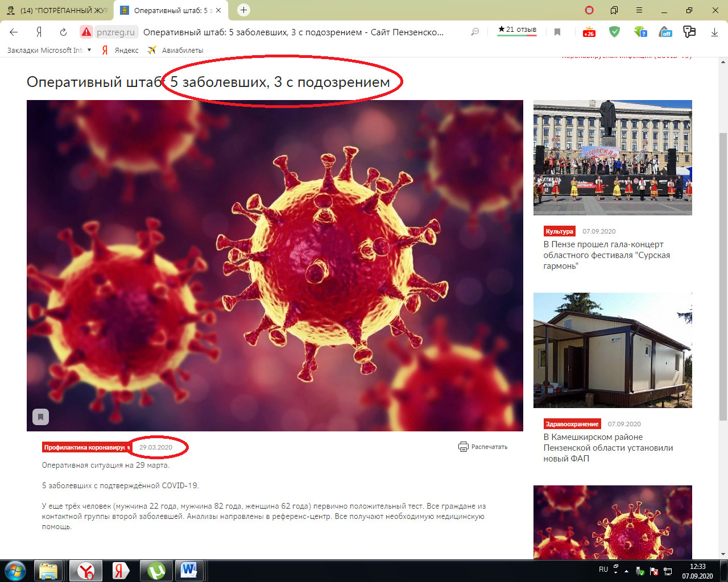Open uTorrent from the taskbar
The image size is (728, 582).
click(x=156, y=571)
